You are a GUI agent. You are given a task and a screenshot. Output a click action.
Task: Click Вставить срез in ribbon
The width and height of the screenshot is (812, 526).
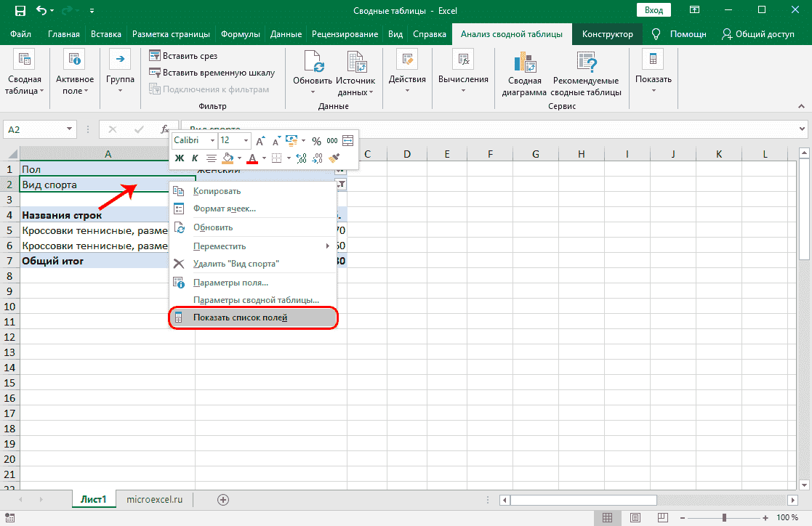point(182,56)
